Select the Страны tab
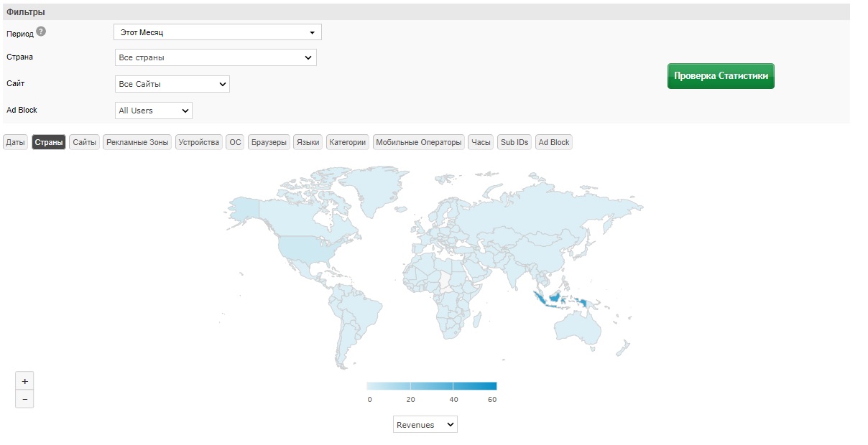 (49, 142)
